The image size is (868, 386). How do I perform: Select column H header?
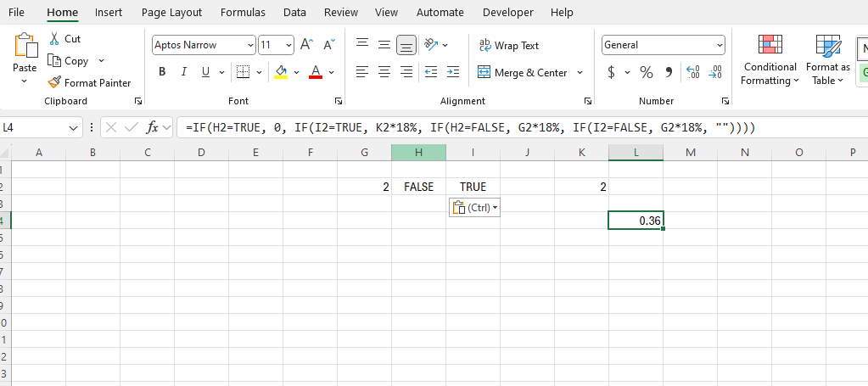click(x=418, y=153)
